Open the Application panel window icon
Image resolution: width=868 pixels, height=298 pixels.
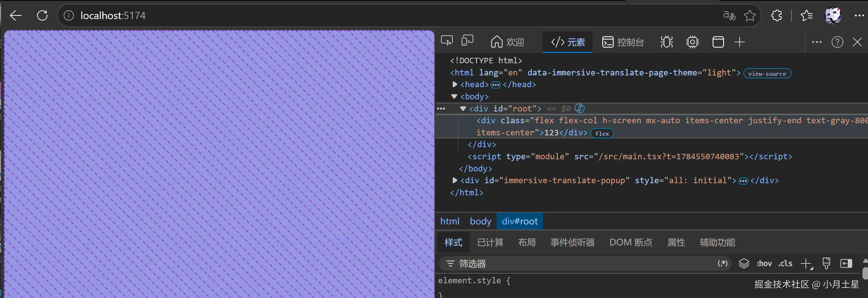tap(718, 42)
